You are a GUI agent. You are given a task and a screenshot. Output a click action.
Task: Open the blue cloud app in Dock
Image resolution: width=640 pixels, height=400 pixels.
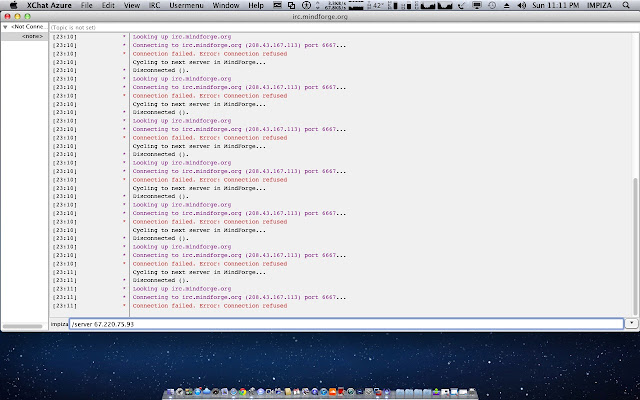click(207, 391)
